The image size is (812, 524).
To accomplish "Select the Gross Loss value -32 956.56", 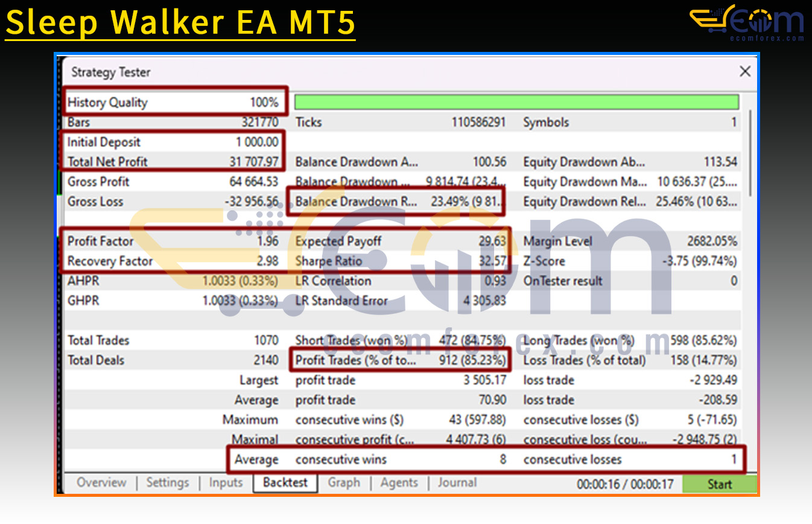I will (252, 202).
